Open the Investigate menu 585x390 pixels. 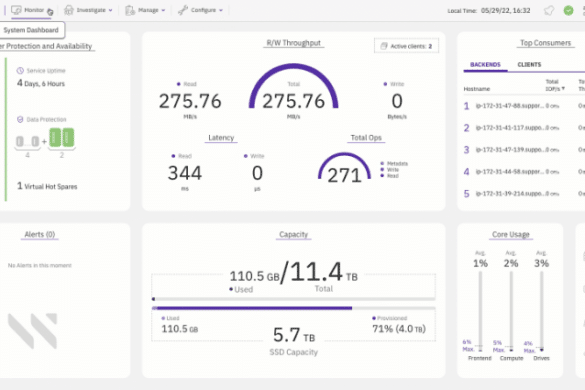tap(88, 10)
